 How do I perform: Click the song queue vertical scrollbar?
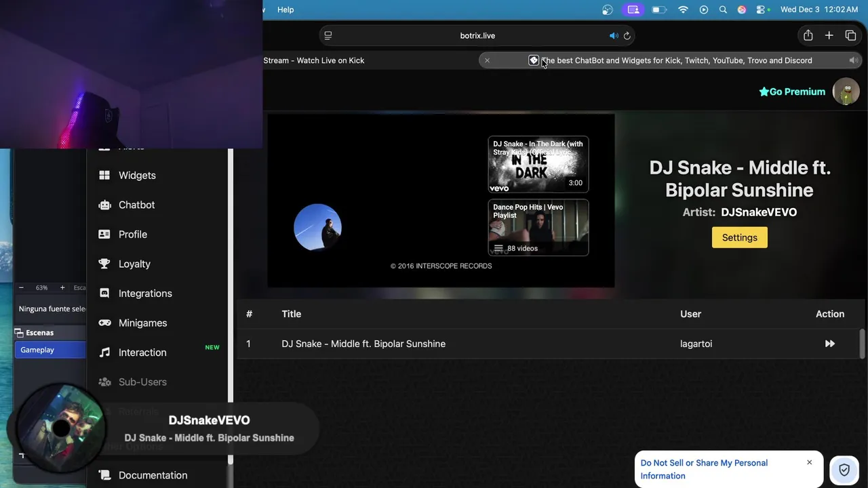pos(862,343)
